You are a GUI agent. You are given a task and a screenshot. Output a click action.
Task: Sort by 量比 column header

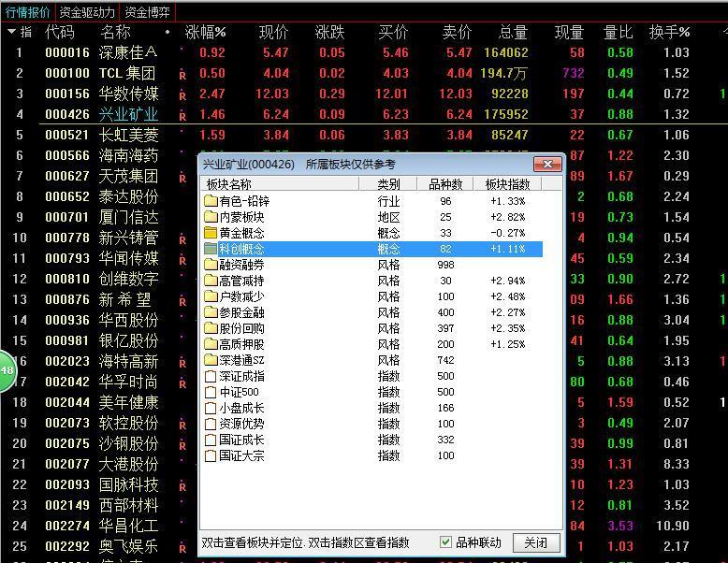tap(618, 32)
